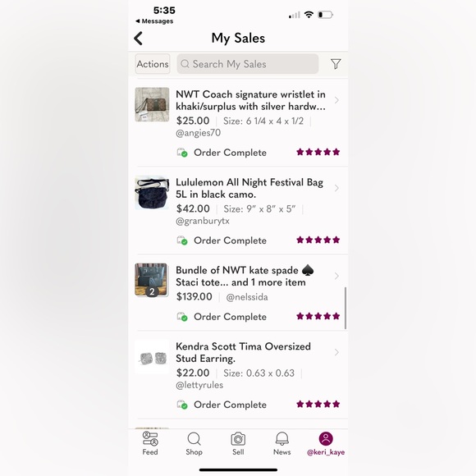
Task: Tap the back arrow beside My Sales
Action: (x=139, y=39)
